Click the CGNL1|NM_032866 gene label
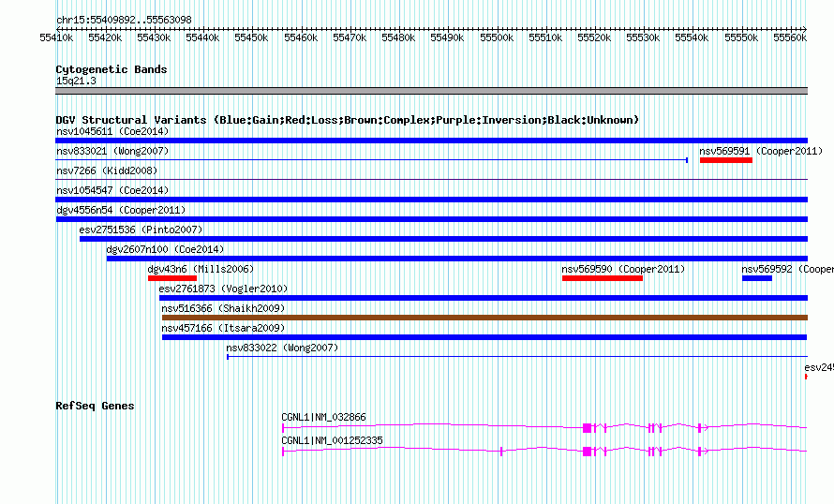This screenshot has height=504, width=834. [x=323, y=417]
